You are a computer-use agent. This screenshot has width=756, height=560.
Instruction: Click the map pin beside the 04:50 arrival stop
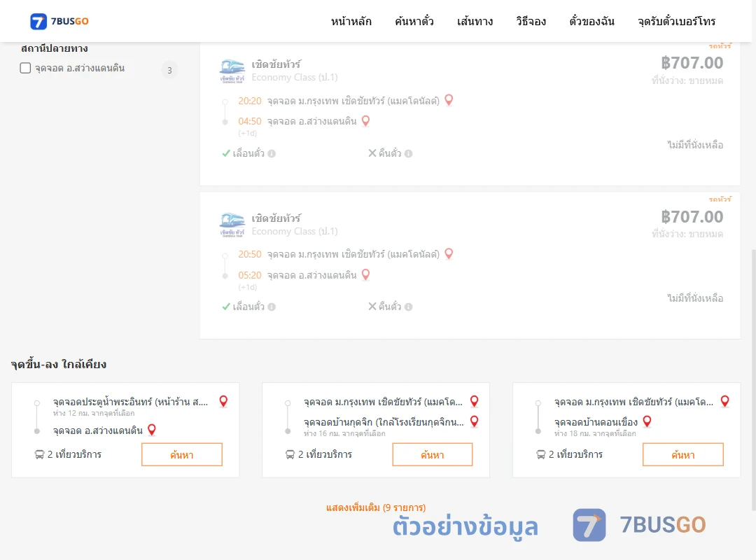click(365, 120)
